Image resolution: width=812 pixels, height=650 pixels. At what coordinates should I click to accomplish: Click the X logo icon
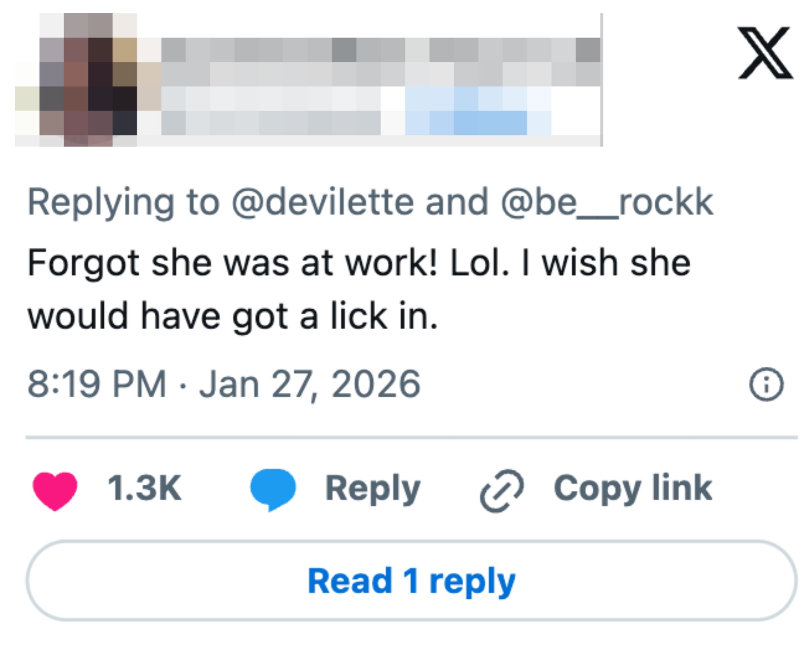(765, 53)
